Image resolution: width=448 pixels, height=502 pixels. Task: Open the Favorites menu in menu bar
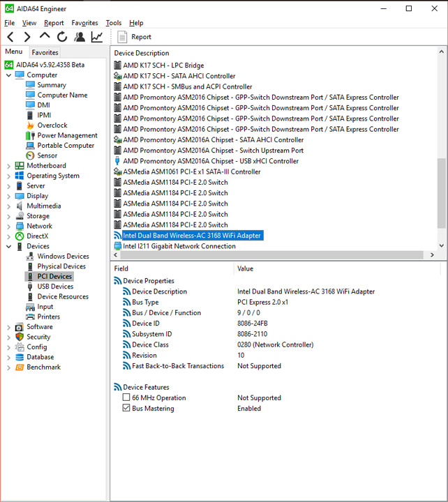84,23
